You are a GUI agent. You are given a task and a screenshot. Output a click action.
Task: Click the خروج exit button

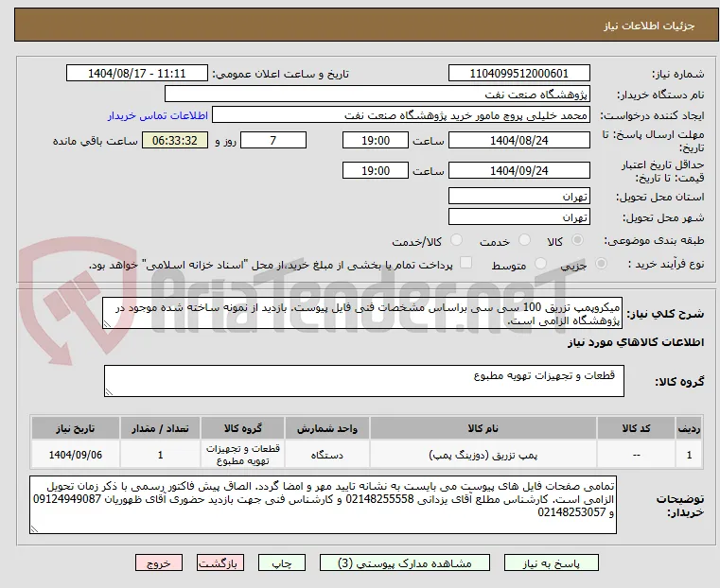tap(158, 563)
